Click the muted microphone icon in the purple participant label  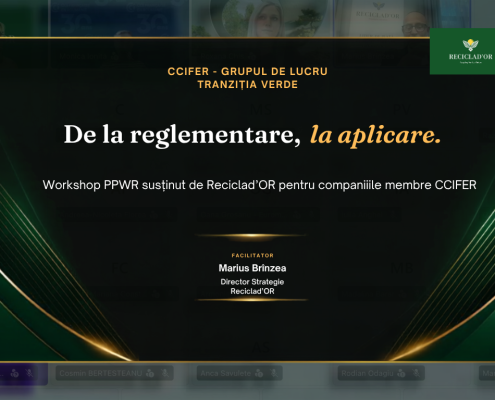[x=30, y=373]
